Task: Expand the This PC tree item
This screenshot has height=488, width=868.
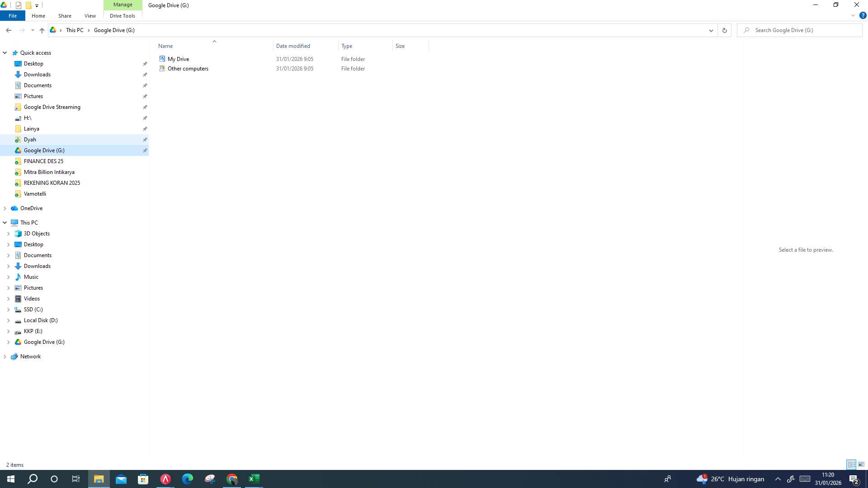Action: click(5, 222)
